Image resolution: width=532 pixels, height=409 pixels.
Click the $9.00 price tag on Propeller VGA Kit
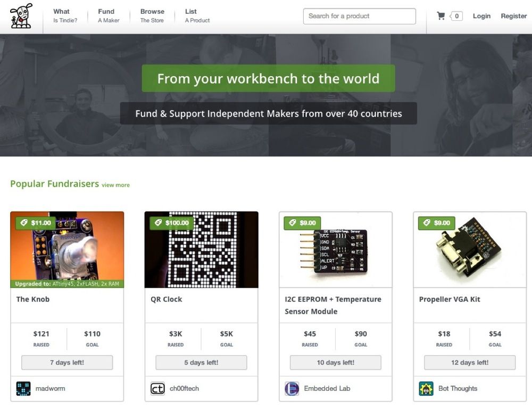click(x=437, y=223)
